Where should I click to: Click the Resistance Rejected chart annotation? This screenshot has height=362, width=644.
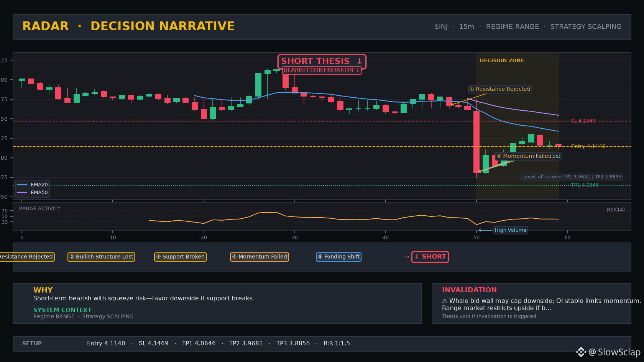pos(500,89)
